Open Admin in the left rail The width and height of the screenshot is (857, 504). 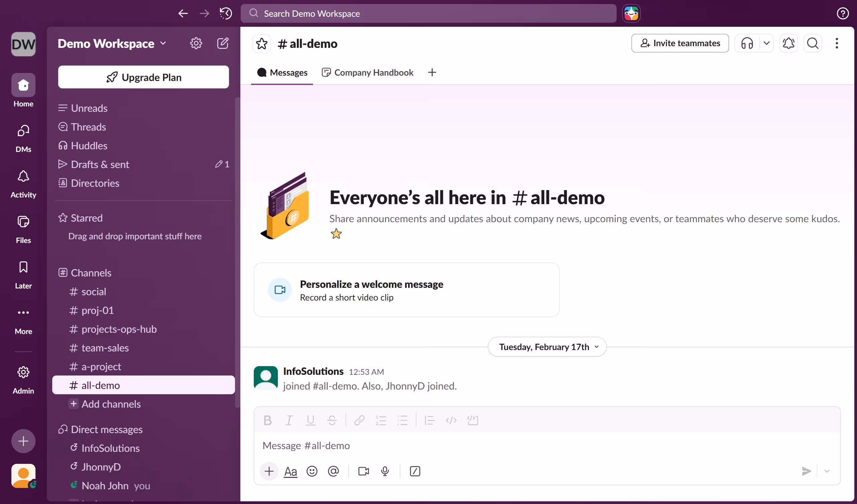23,380
